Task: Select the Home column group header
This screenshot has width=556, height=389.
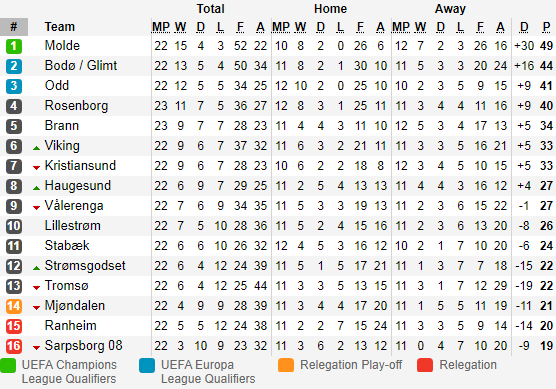Action: click(330, 9)
